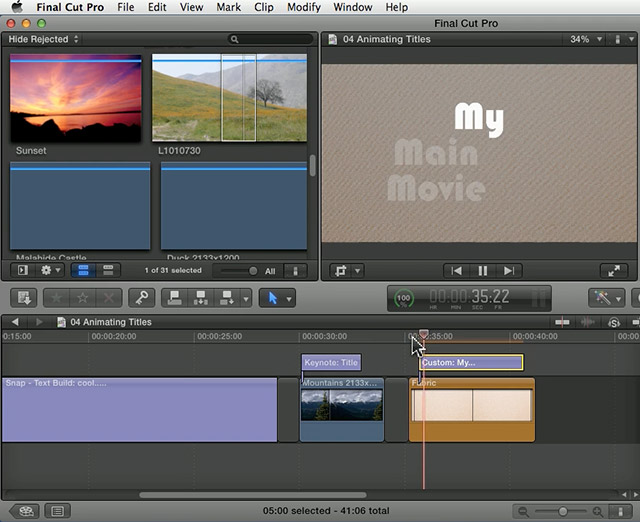Toggle audio skimming waveform button
Screen dimensions: 640x522
coord(587,322)
